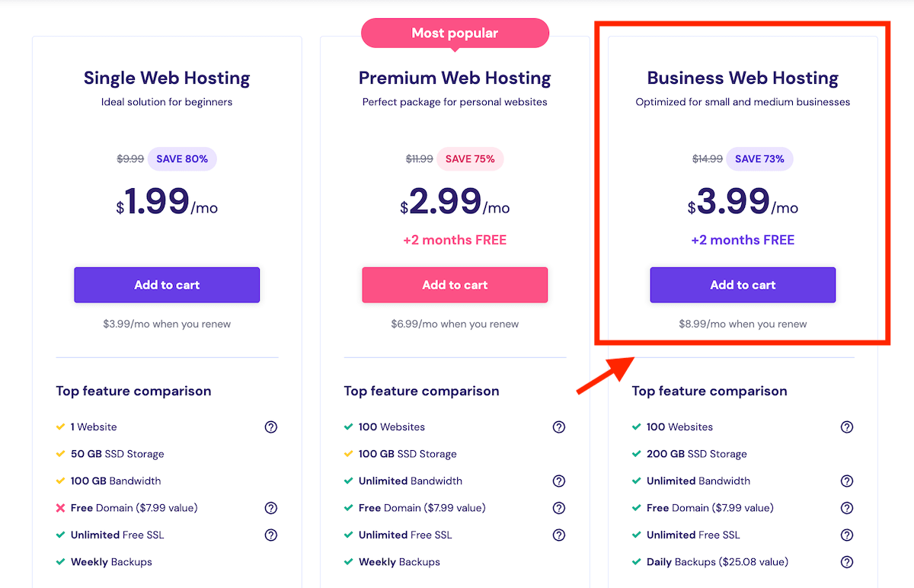The height and width of the screenshot is (588, 914).
Task: Open help icon next to Daily Backups
Action: (846, 562)
